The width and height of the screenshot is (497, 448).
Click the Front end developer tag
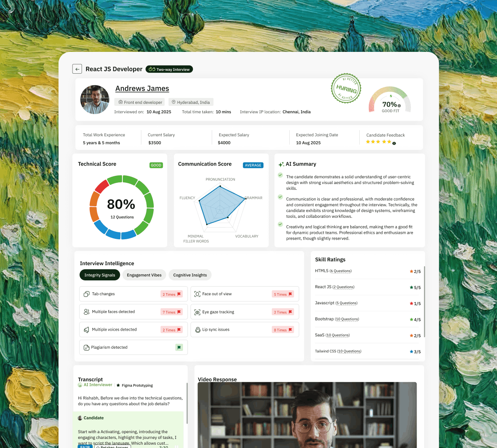[x=140, y=102]
